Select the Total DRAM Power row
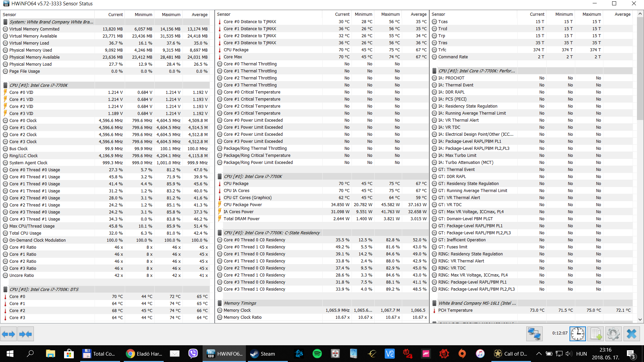 pos(322,219)
